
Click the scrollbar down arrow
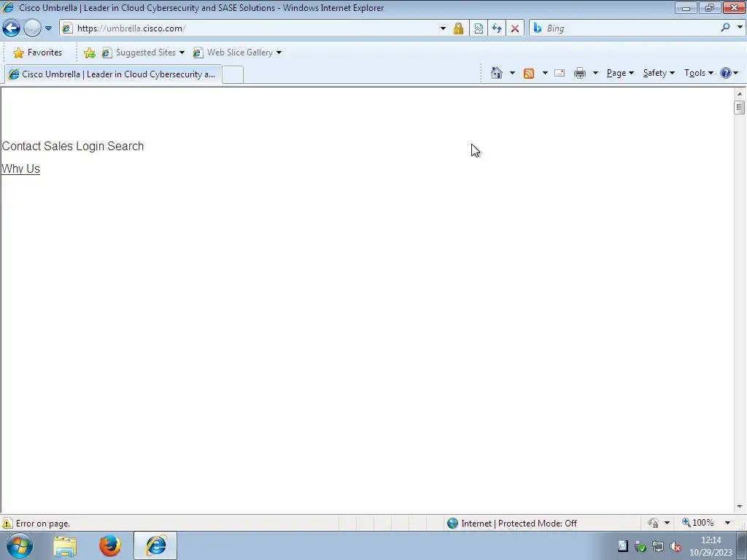click(x=740, y=507)
